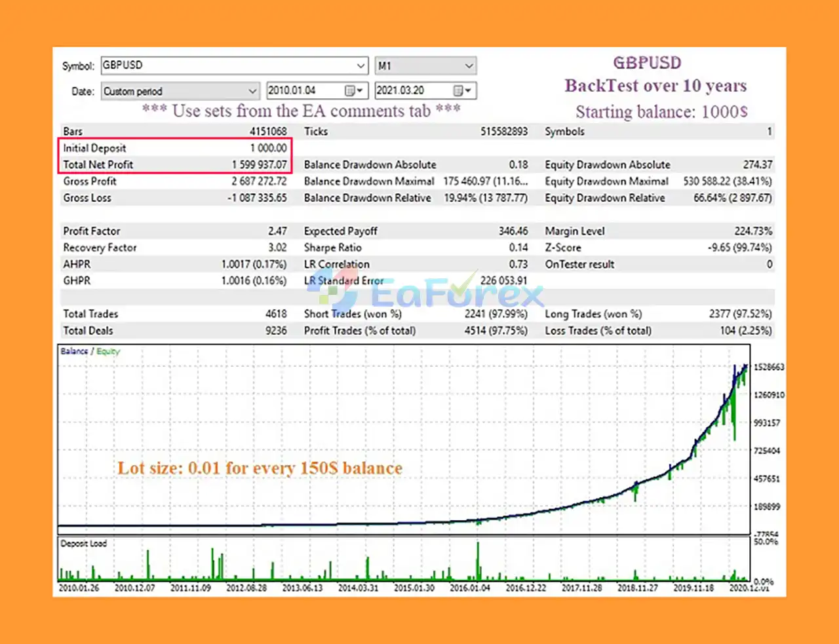
Task: Click the Gross Profit value 2 687 272.72
Action: click(259, 181)
